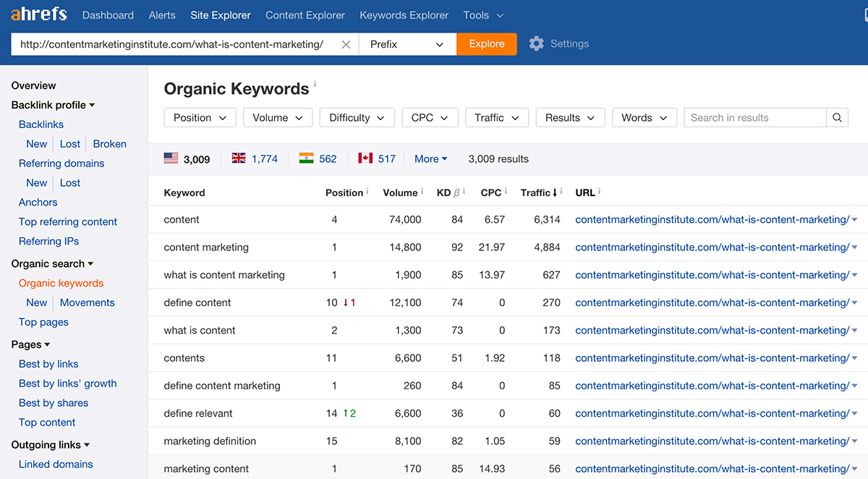Viewport: 868px width, 479px height.
Task: Open the CPC filter dropdown
Action: click(430, 118)
